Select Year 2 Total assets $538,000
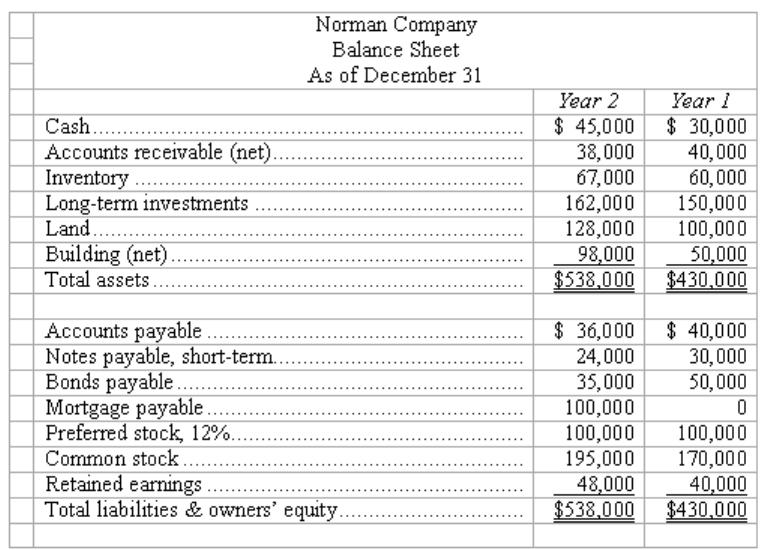 [x=594, y=280]
